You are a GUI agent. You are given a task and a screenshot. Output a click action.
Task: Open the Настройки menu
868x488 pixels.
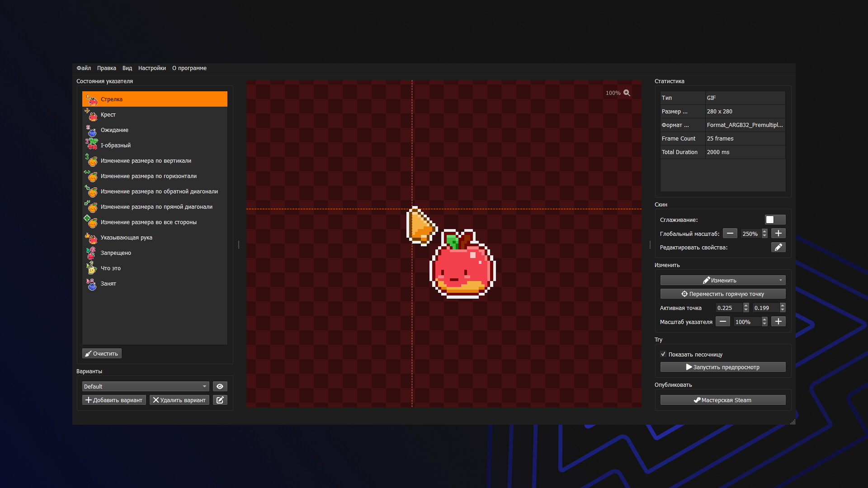pos(152,68)
